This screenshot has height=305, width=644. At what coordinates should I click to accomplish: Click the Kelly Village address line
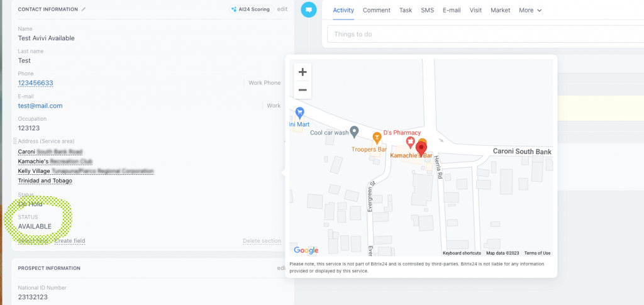tap(86, 171)
